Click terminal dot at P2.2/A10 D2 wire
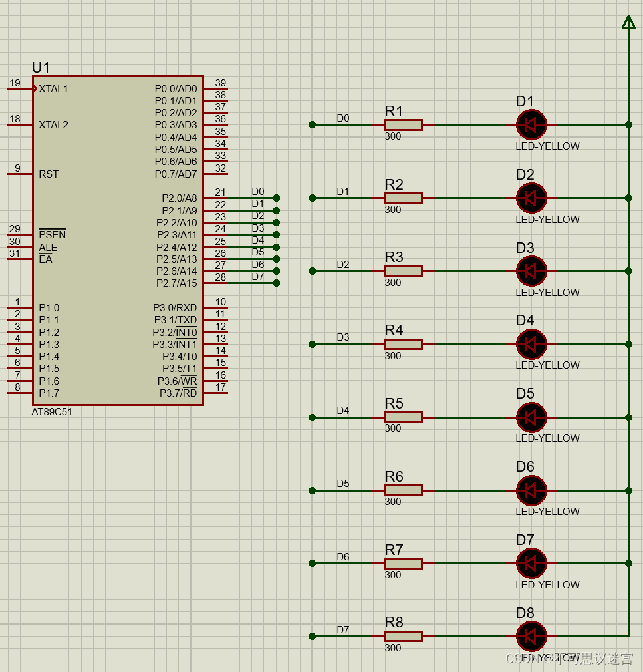 click(x=277, y=222)
